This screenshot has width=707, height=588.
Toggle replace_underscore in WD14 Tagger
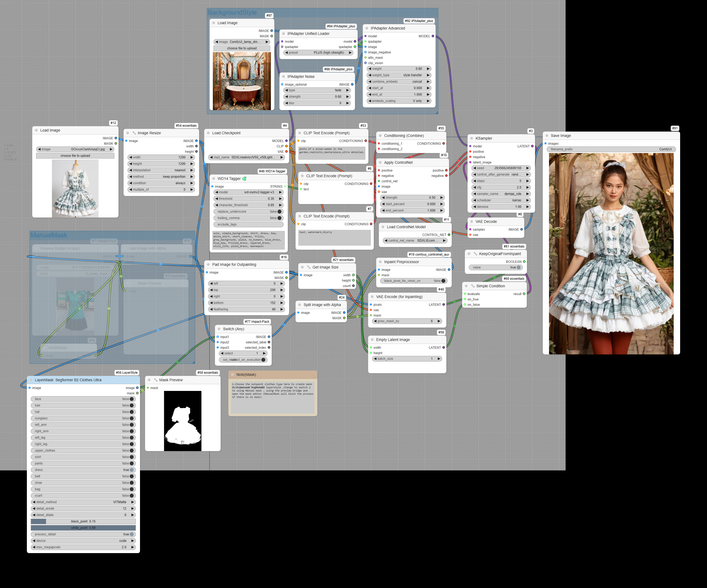tap(249, 212)
